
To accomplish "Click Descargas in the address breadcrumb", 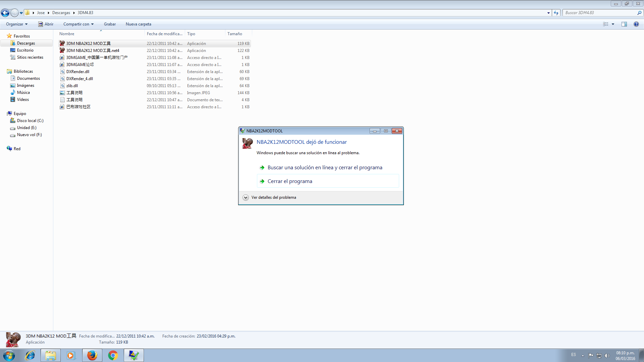I will tap(61, 13).
